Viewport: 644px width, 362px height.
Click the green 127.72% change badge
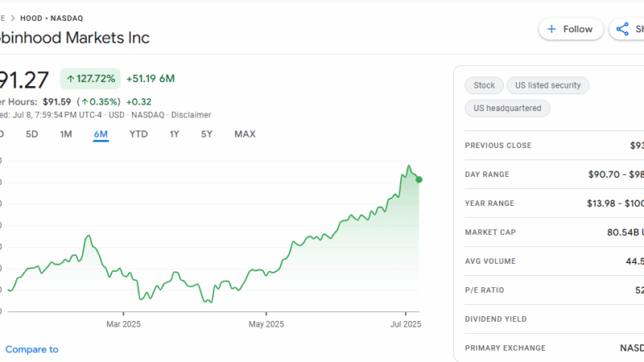pyautogui.click(x=90, y=78)
